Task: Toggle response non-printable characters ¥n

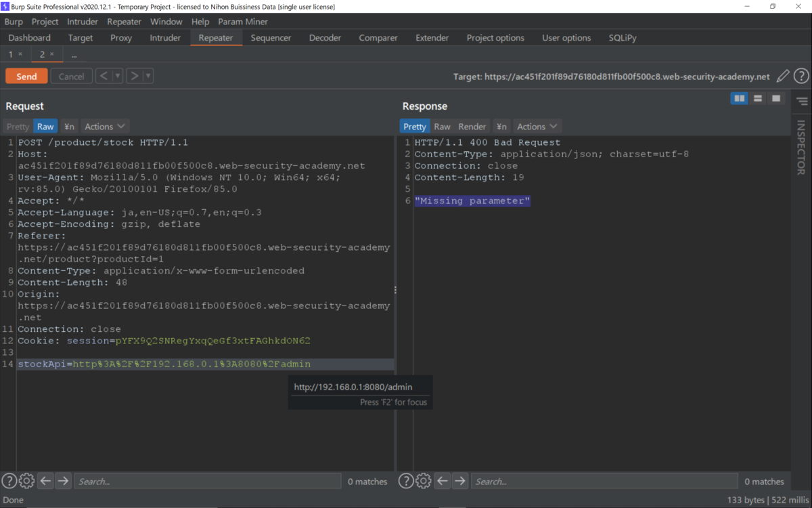Action: click(501, 127)
